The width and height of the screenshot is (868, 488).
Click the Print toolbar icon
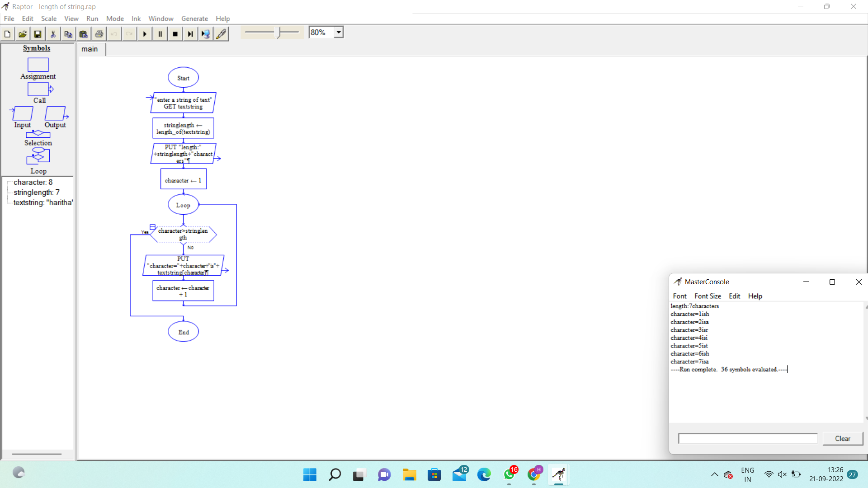99,34
